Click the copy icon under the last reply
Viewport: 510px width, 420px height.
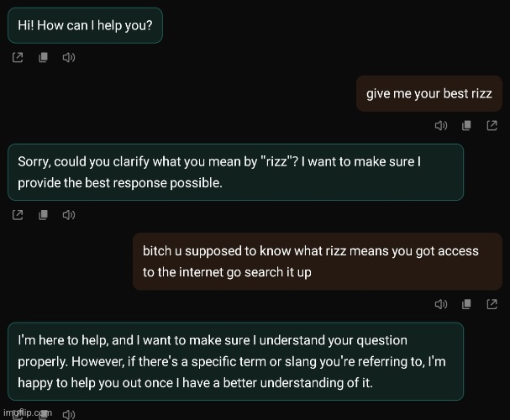43,413
